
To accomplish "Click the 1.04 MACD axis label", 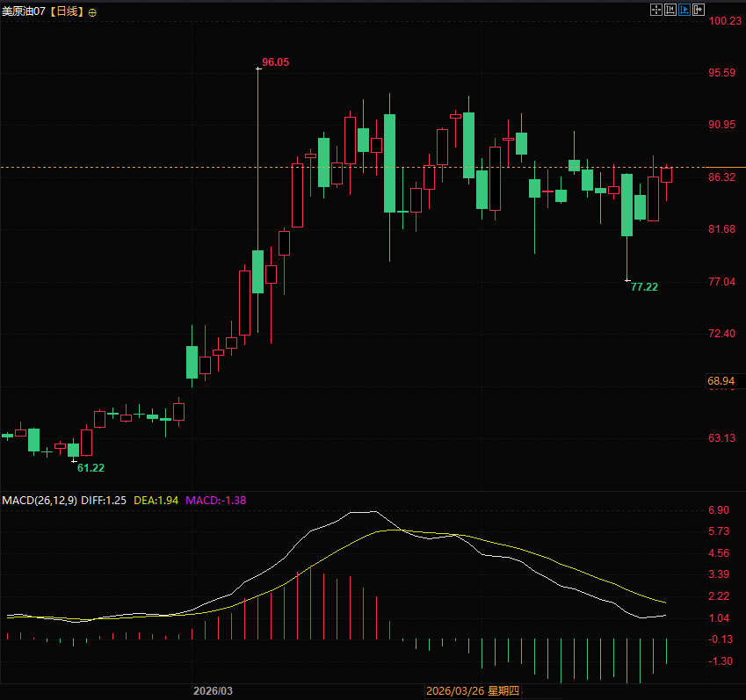I will 719,618.
